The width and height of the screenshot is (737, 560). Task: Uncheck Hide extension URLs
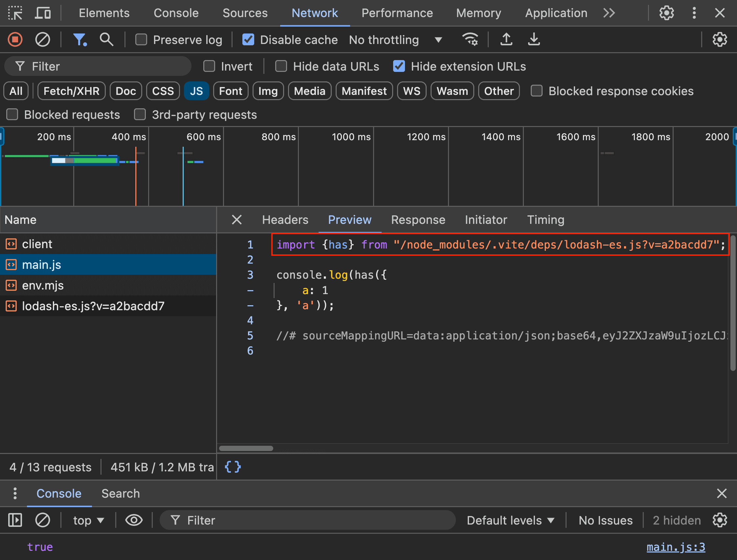399,66
